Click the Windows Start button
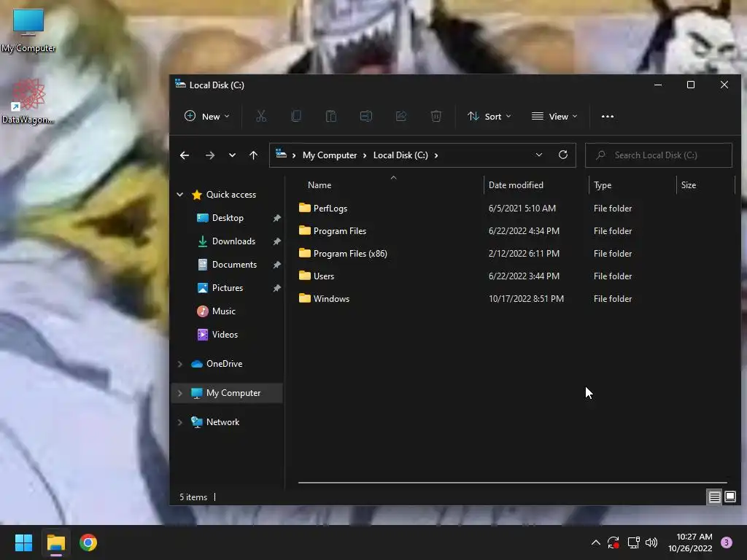 [x=23, y=542]
